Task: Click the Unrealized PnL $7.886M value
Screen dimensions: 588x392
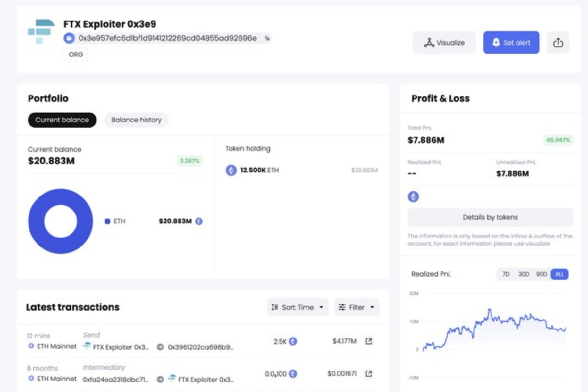Action: pos(513,174)
